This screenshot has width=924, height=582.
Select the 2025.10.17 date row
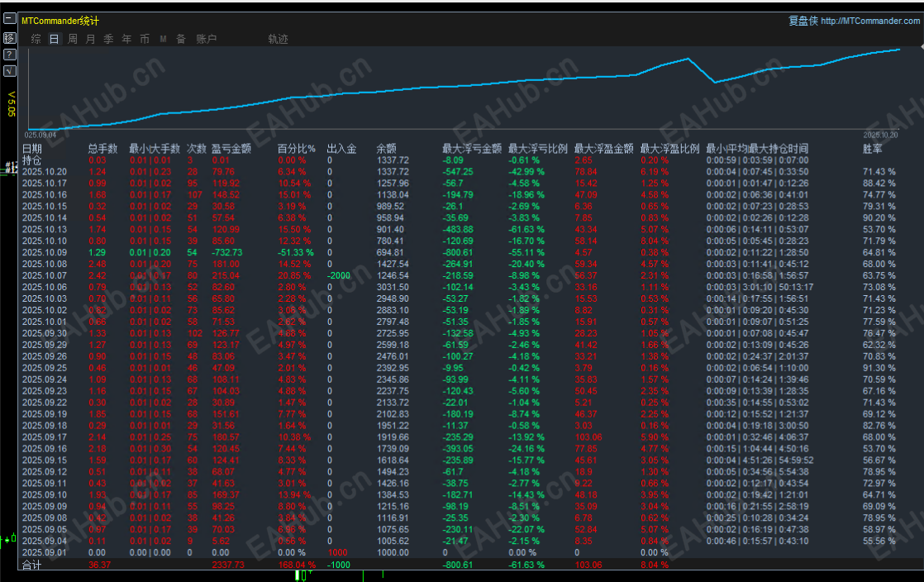coord(45,184)
